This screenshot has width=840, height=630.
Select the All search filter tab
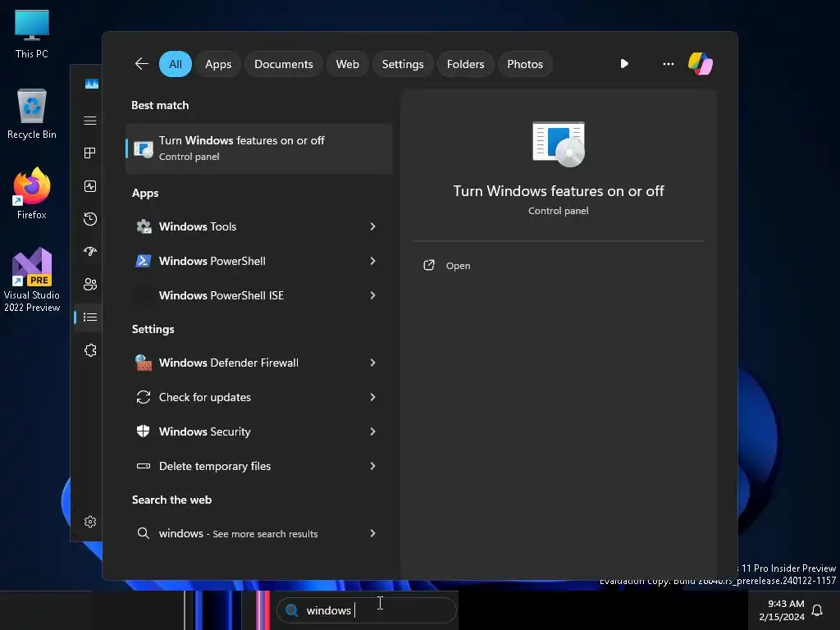click(176, 64)
